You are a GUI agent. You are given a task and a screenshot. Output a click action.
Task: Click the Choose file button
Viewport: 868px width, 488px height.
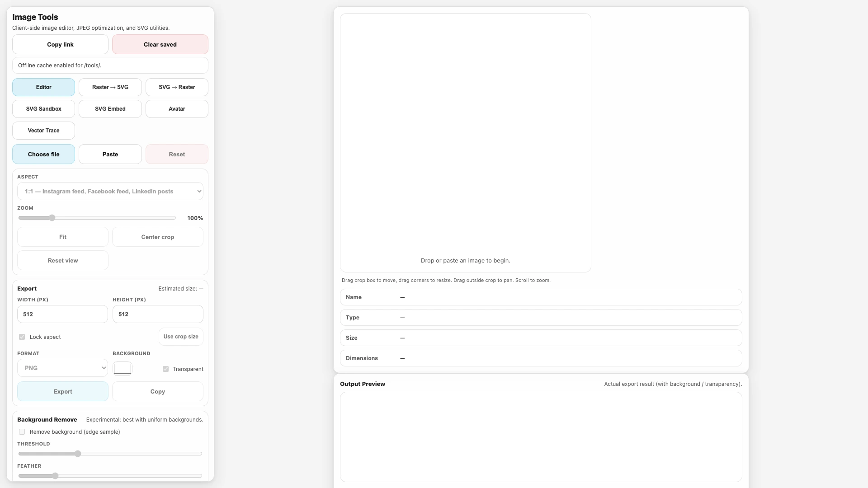(43, 154)
